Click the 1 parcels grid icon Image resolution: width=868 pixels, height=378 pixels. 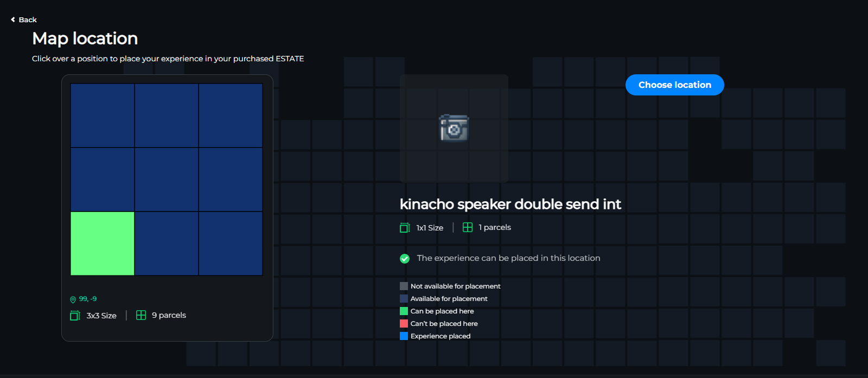(468, 227)
